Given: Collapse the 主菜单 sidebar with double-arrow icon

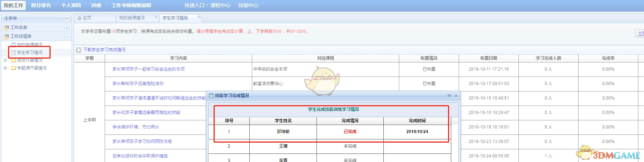Looking at the screenshot, I should [67, 18].
